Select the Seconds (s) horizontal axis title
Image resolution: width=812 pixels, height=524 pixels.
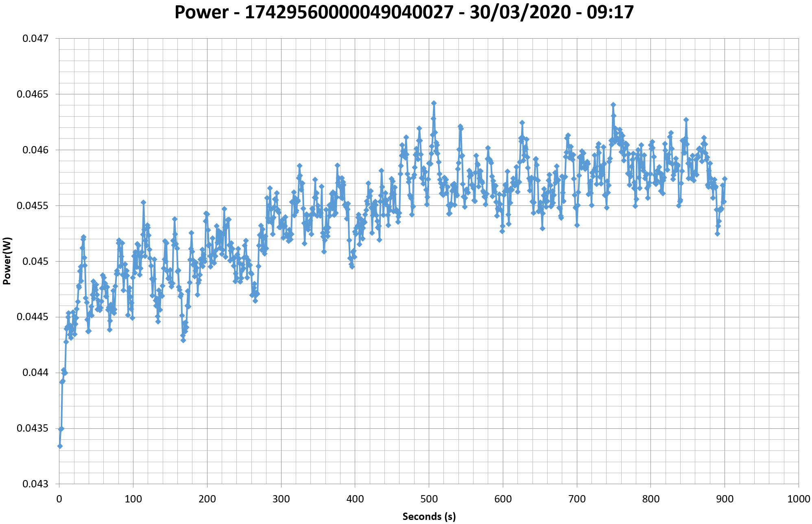429,517
